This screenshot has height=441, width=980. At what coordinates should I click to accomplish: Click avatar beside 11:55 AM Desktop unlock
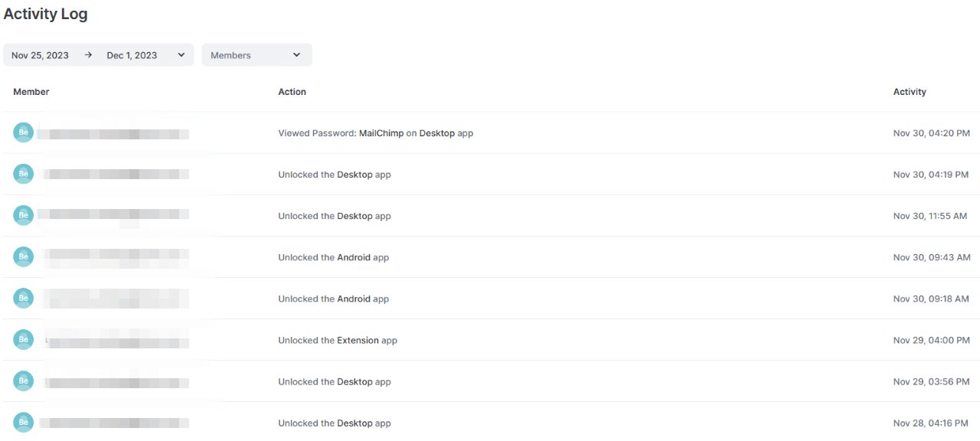click(24, 215)
